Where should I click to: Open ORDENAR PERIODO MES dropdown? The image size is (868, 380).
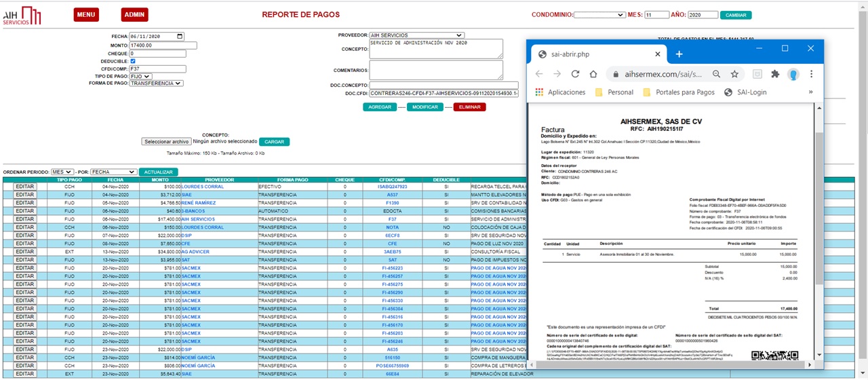62,172
